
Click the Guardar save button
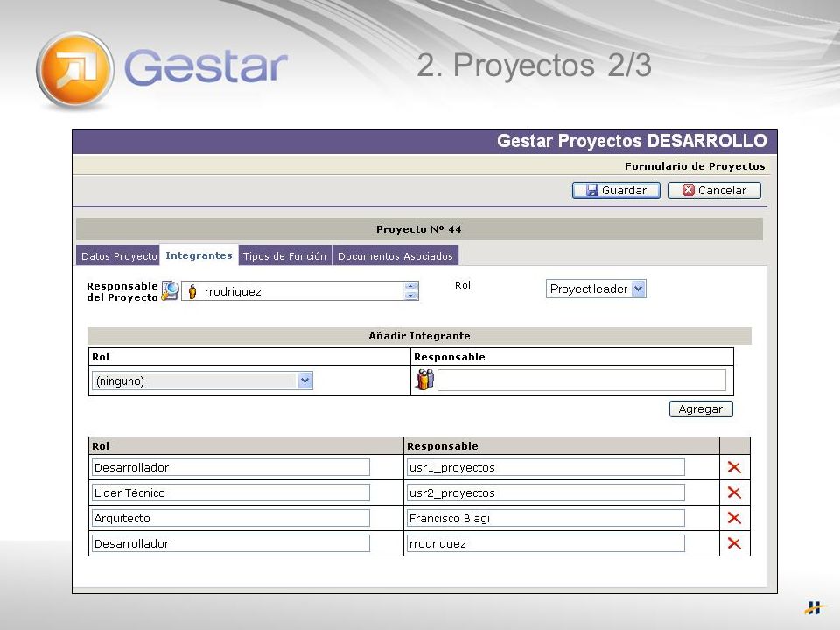[616, 190]
